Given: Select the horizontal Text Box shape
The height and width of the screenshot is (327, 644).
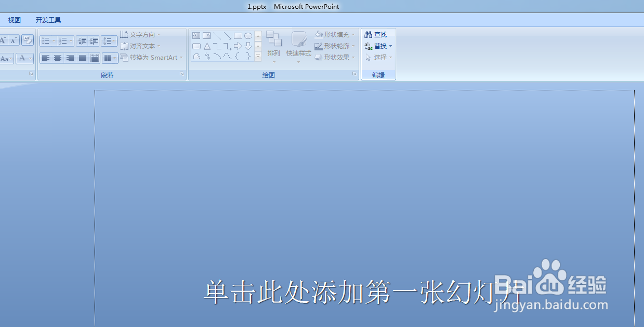Looking at the screenshot, I should point(196,36).
